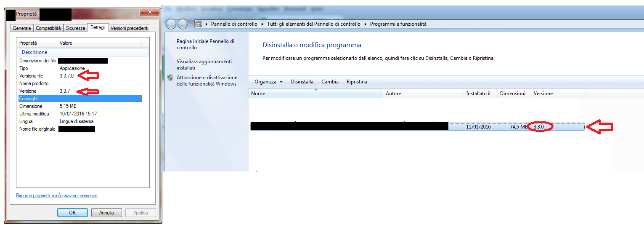Select Tipo property row
The height and width of the screenshot is (225, 644).
[80, 68]
